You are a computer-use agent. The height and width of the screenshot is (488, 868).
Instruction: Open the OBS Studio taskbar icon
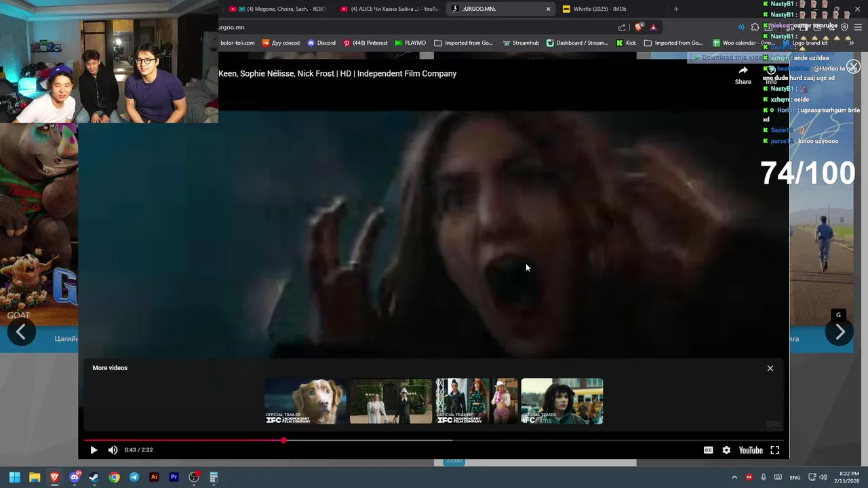[x=194, y=477]
